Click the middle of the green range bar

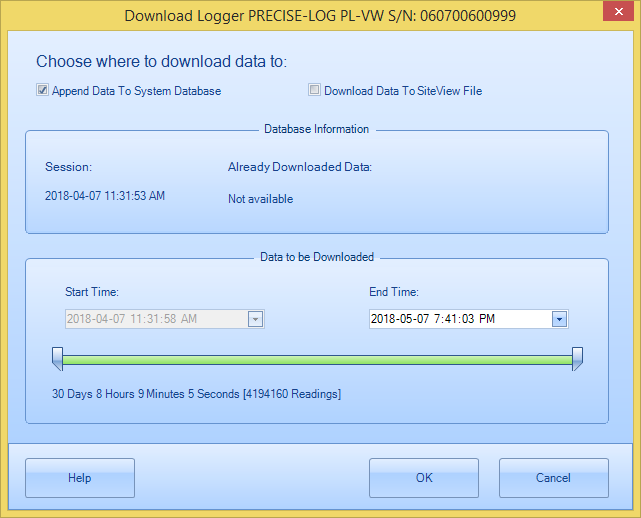click(x=317, y=357)
